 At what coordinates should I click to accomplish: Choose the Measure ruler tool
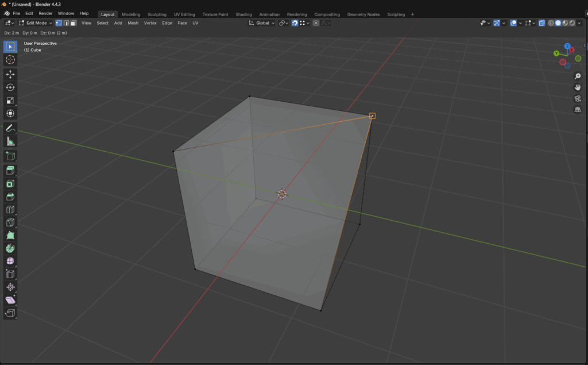click(x=10, y=141)
